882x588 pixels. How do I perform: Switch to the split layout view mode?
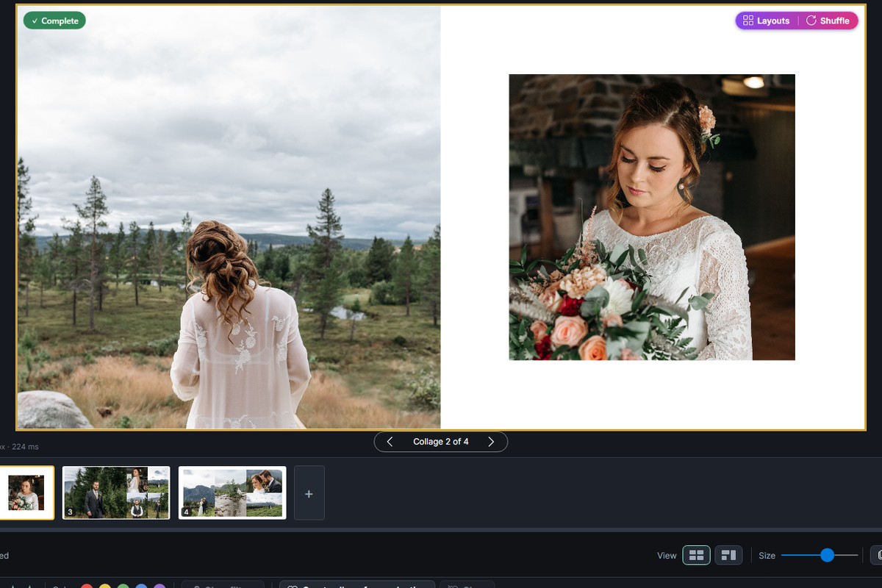click(729, 555)
